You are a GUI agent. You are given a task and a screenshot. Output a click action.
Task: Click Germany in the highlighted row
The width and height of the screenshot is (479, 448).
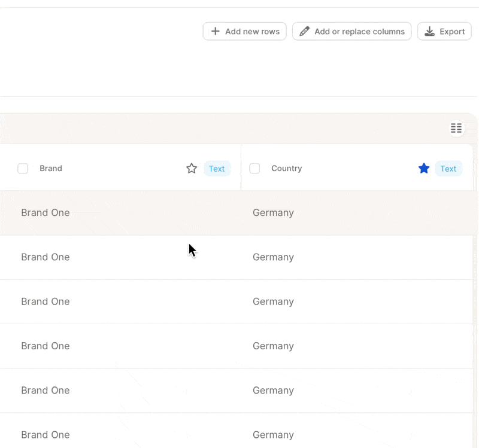(273, 213)
